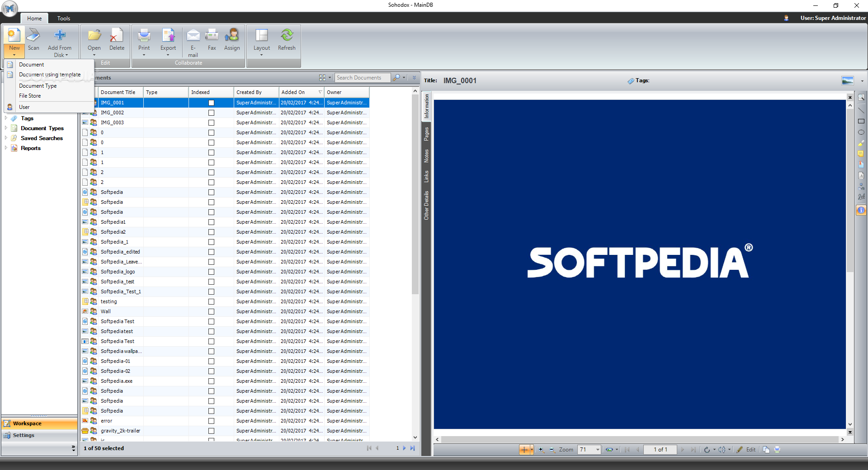Toggle the Indexed checkbox for IMG_0001
The width and height of the screenshot is (868, 470).
coord(211,103)
